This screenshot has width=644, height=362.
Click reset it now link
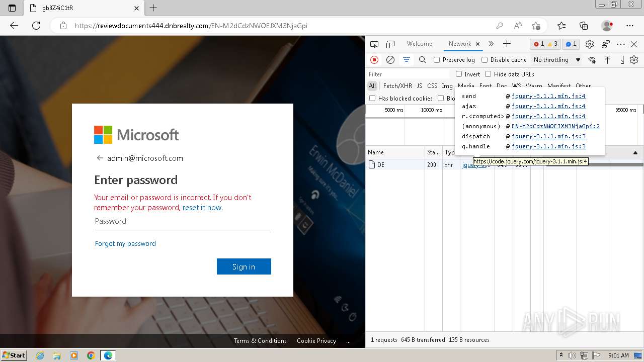(202, 208)
